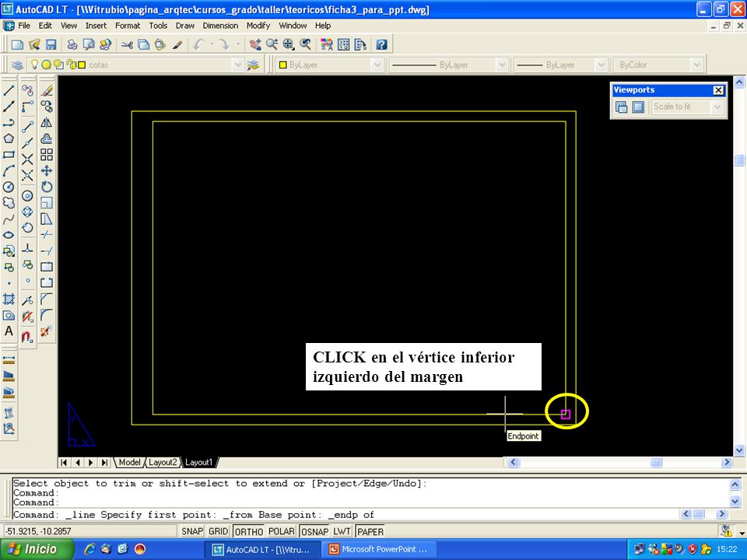
Task: Click the command line input area
Action: coord(345,514)
